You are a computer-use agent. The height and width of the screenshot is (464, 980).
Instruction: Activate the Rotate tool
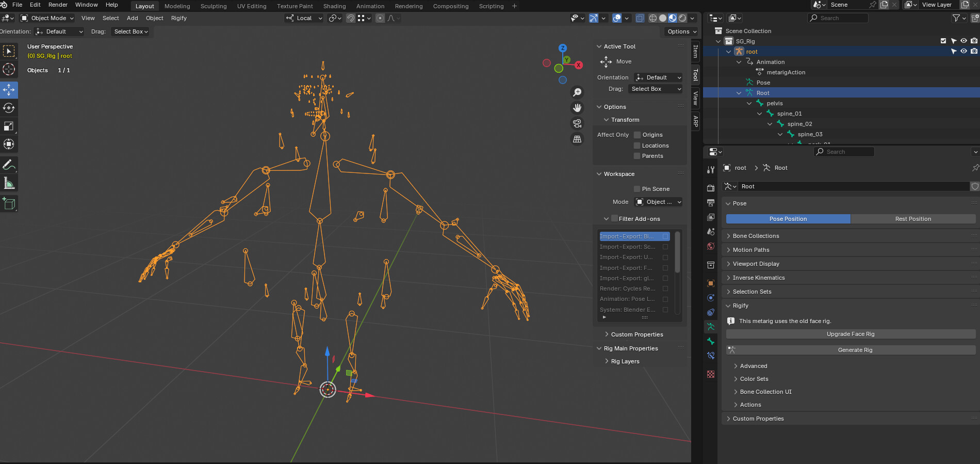pyautogui.click(x=9, y=108)
